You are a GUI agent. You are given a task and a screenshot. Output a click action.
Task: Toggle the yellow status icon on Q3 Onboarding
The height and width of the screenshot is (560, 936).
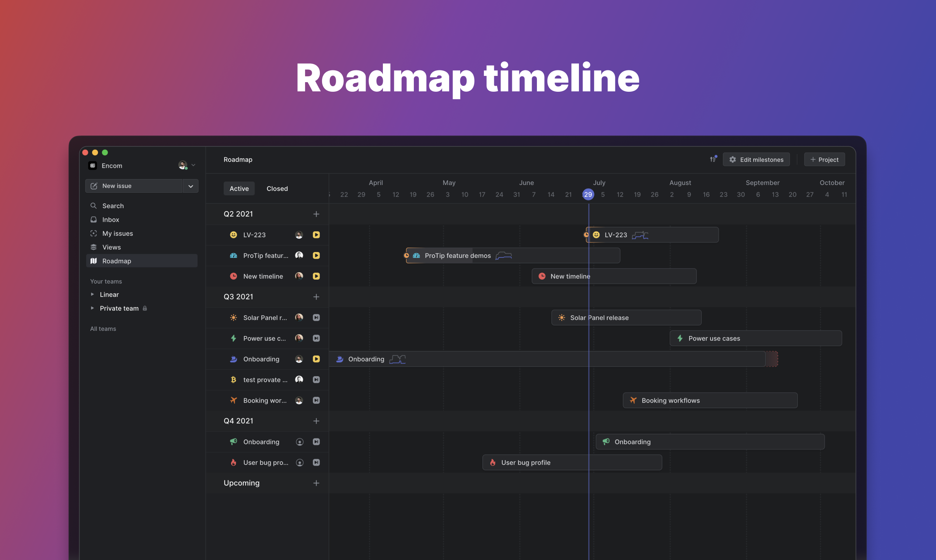point(316,359)
